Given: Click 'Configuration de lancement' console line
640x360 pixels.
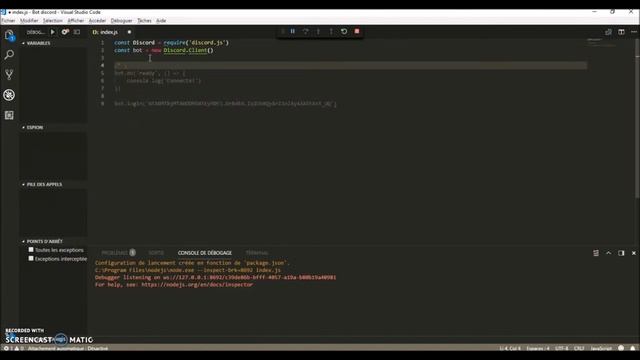Looking at the screenshot, I should [x=192, y=263].
